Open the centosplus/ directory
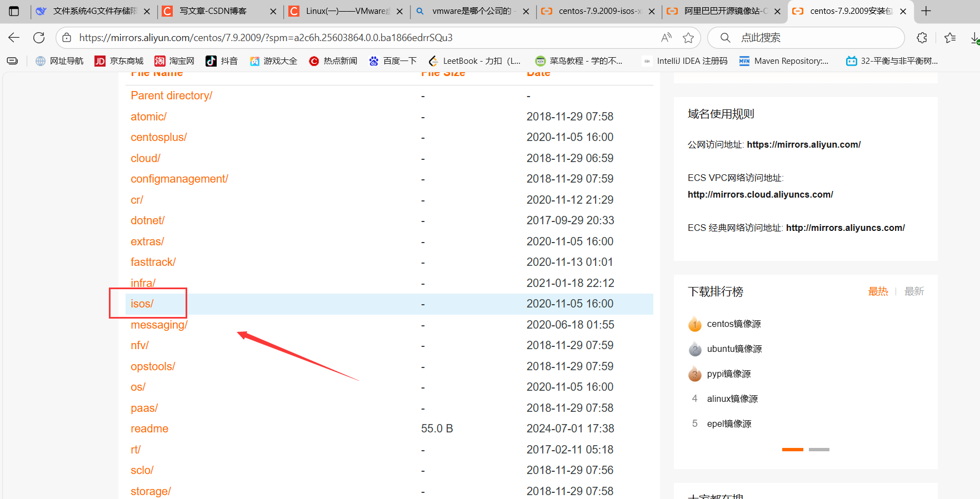The width and height of the screenshot is (980, 499). tap(159, 137)
